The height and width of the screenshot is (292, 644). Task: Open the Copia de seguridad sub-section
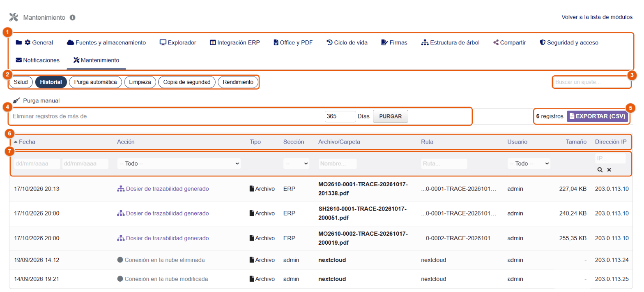187,82
